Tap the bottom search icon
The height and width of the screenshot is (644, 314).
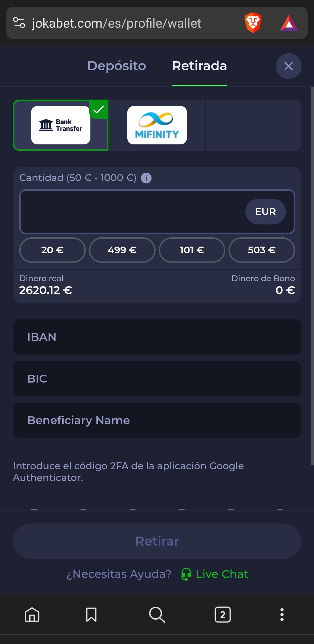coord(157,615)
